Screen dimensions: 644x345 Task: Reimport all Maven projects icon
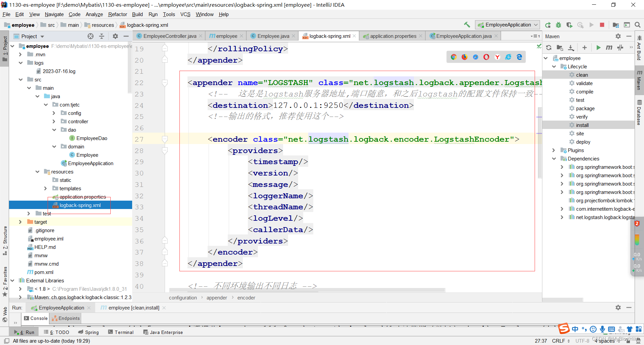(x=549, y=48)
